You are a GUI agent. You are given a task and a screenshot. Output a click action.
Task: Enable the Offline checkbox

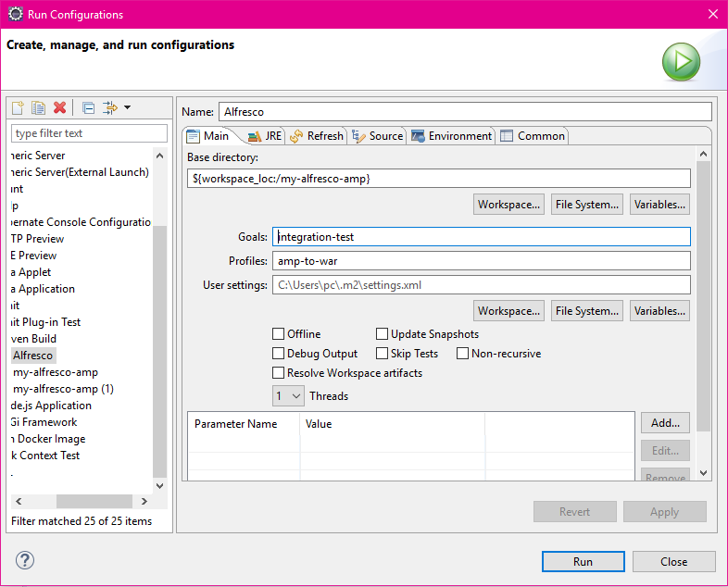(x=279, y=334)
